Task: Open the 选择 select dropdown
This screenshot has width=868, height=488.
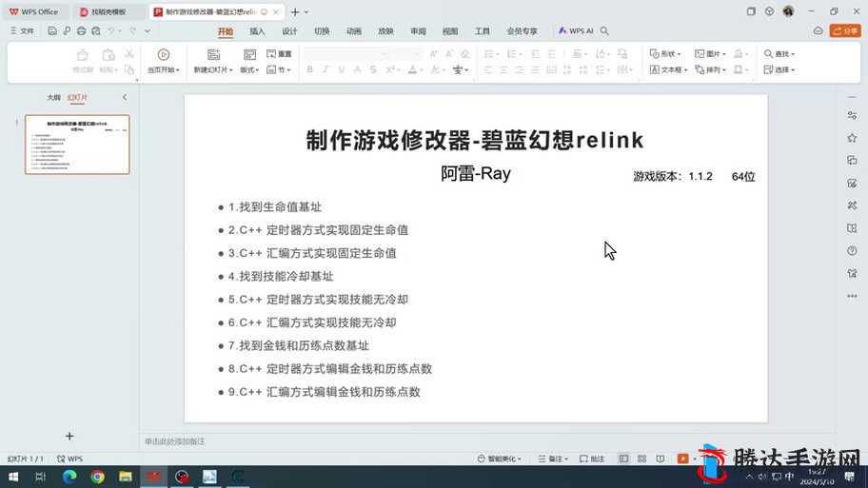Action: click(x=779, y=69)
